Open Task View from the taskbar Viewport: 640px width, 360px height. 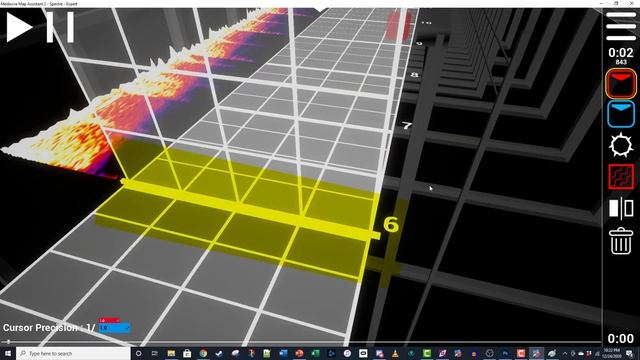pos(155,353)
